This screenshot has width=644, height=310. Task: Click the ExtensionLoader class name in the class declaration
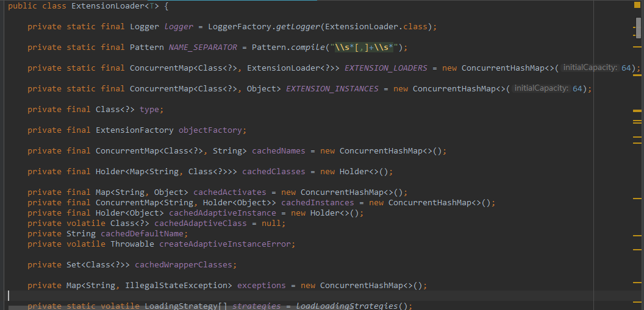[108, 6]
